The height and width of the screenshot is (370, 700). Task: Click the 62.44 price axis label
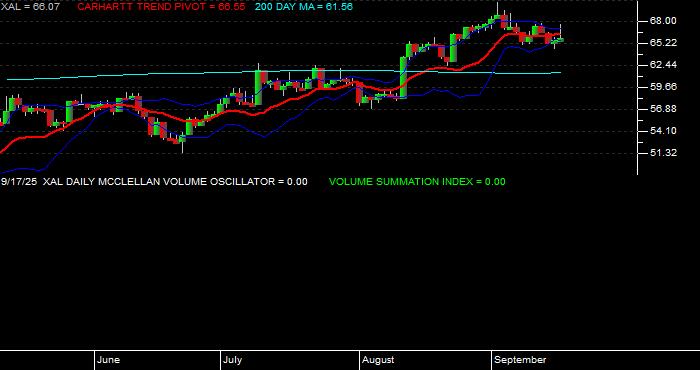[x=663, y=65]
